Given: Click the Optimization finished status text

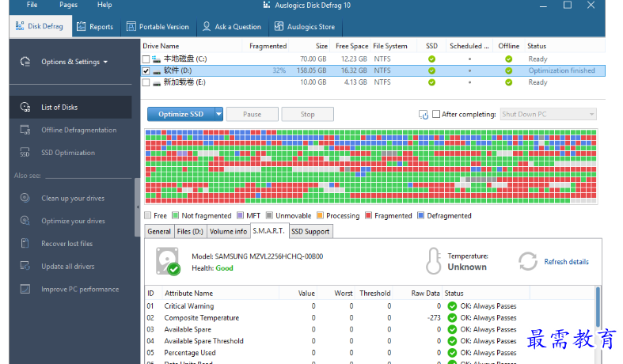Looking at the screenshot, I should click(561, 70).
